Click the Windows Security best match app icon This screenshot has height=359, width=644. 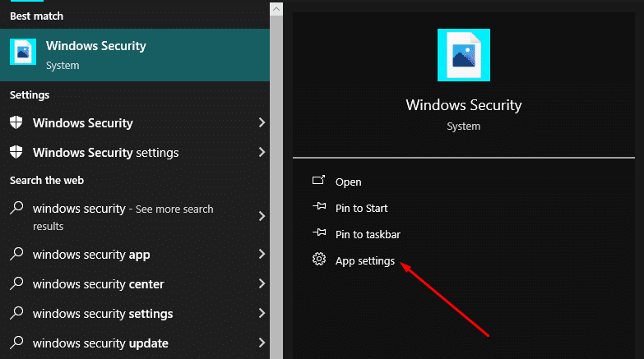23,52
